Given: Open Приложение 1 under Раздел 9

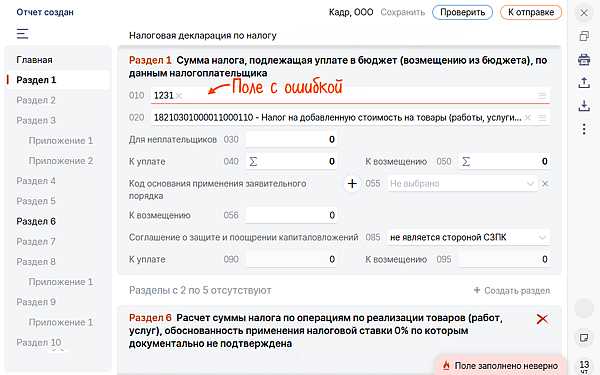Looking at the screenshot, I should tap(61, 322).
